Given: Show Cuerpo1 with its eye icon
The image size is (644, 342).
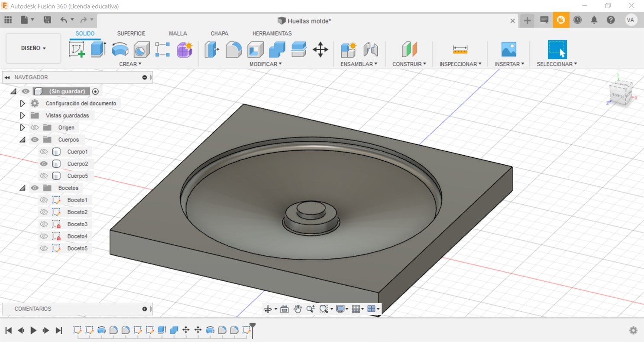Looking at the screenshot, I should point(44,152).
